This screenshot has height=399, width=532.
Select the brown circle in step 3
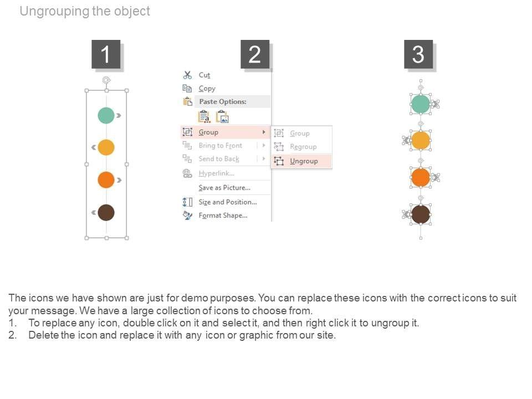coord(421,214)
